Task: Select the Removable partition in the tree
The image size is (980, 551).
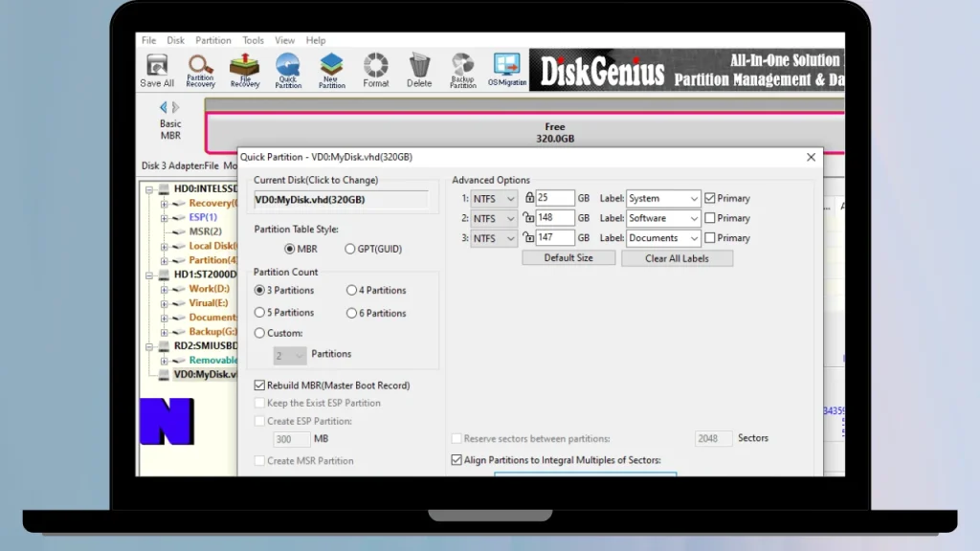Action: click(x=212, y=361)
